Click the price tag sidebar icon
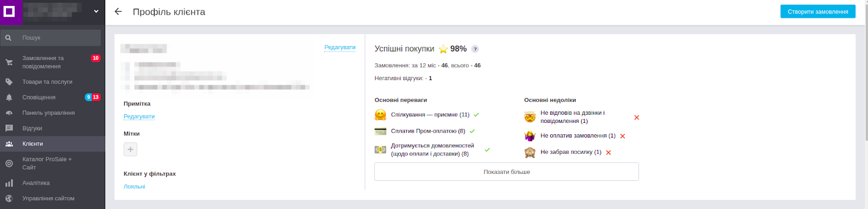 tap(9, 82)
